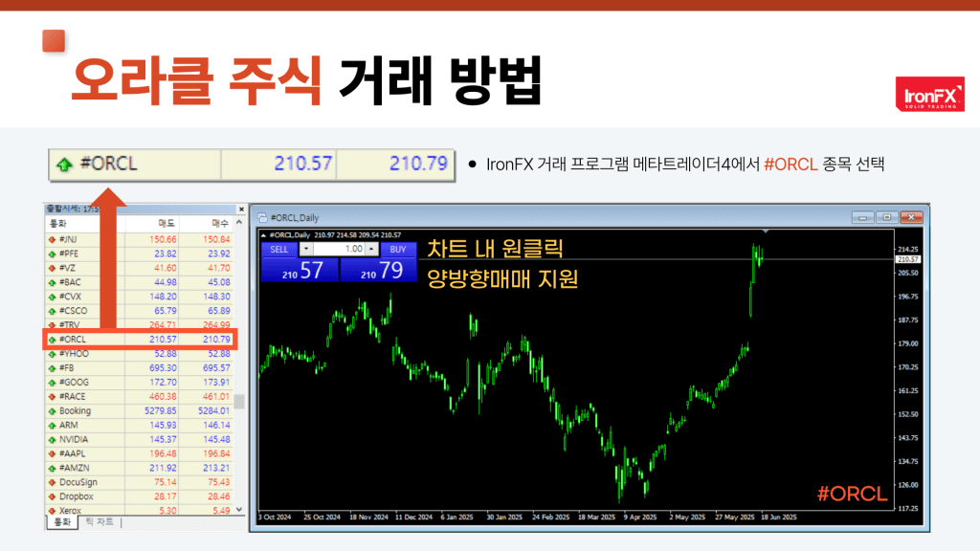Click the 210.79 ask price in the enlarged quote
This screenshot has width=980, height=551.
[419, 164]
